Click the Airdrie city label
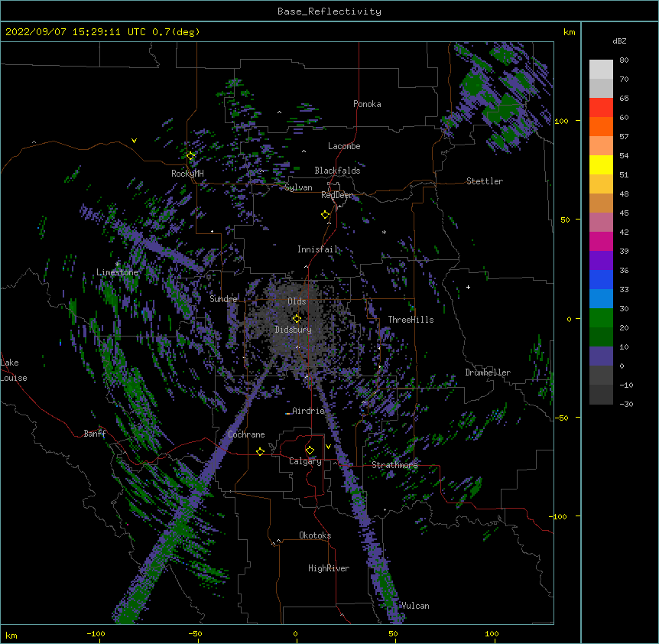659x644 pixels. coord(309,411)
